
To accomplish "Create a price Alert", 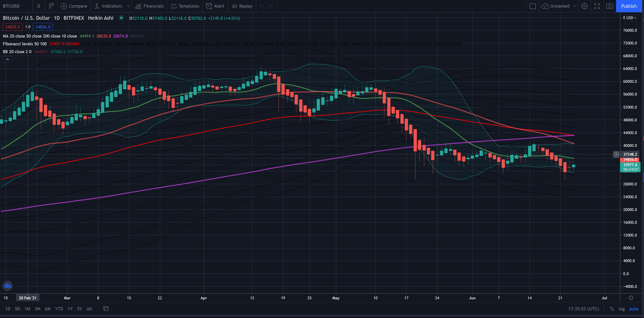I will pyautogui.click(x=215, y=6).
